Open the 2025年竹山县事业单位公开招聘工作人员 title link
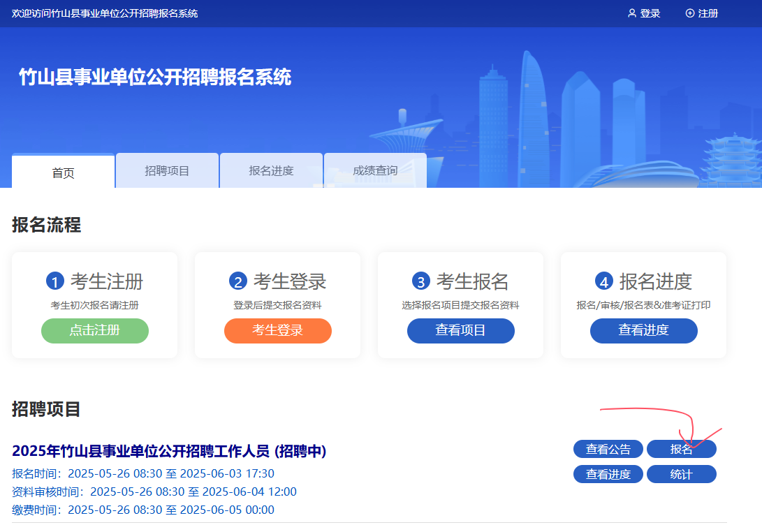Image resolution: width=762 pixels, height=532 pixels. [x=169, y=451]
